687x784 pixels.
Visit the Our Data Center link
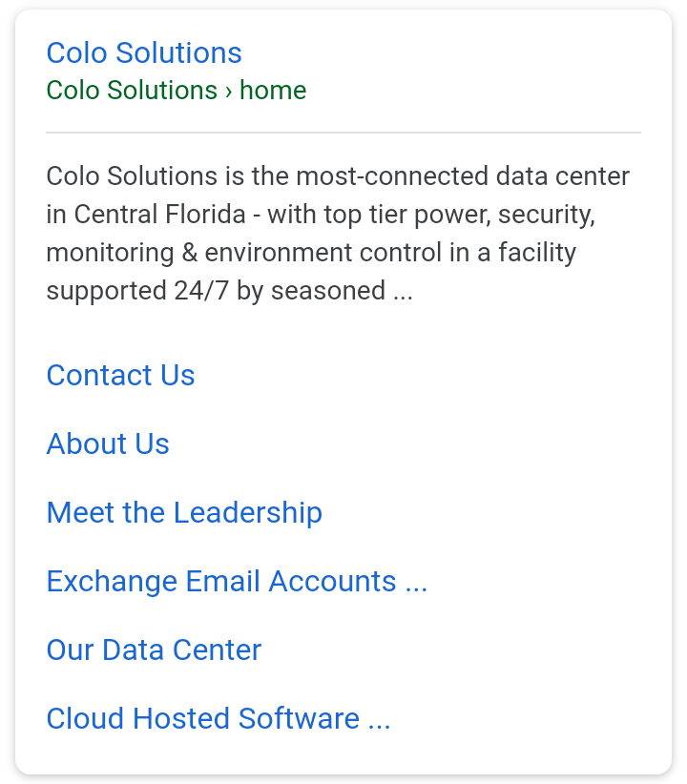coord(154,650)
